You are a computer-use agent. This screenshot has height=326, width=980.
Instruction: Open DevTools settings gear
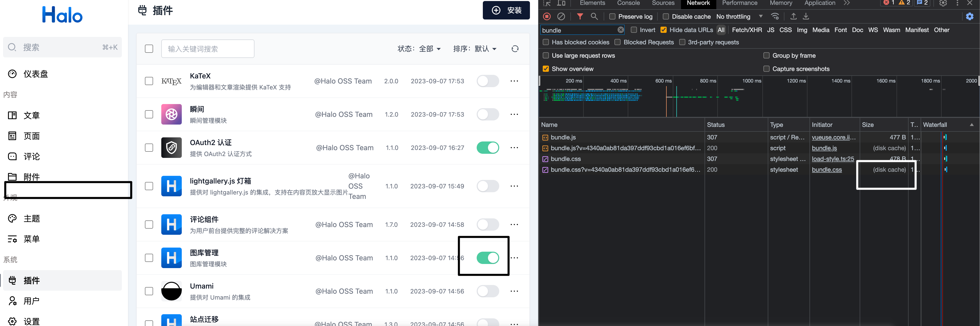click(969, 16)
